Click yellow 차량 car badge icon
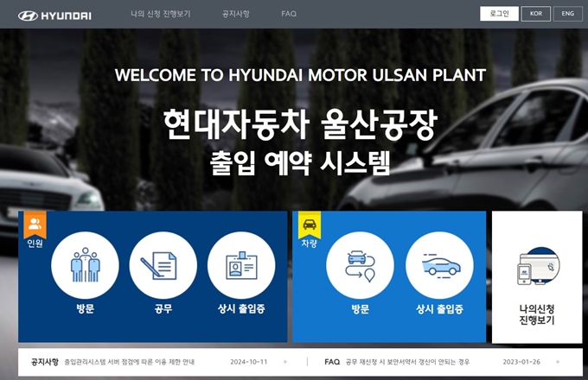 310,224
